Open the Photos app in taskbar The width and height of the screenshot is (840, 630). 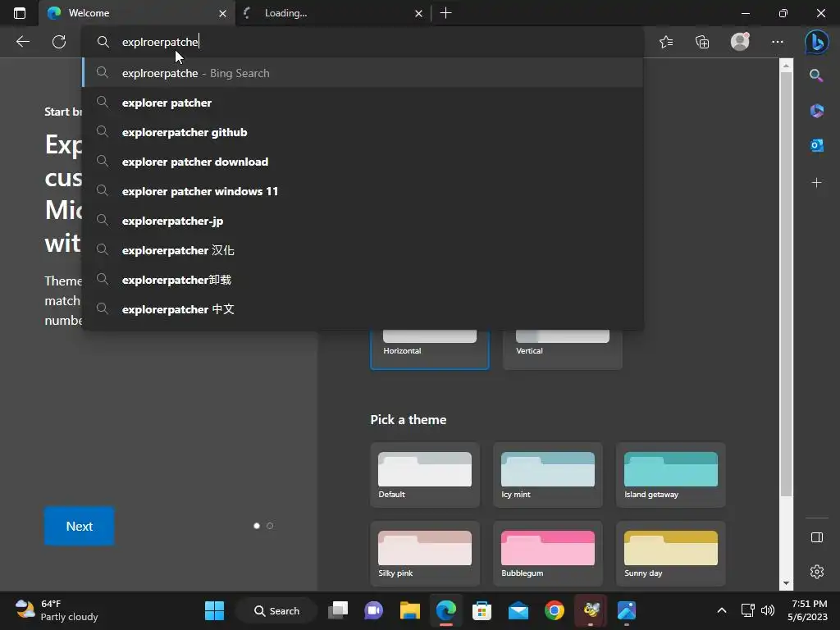pyautogui.click(x=626, y=610)
